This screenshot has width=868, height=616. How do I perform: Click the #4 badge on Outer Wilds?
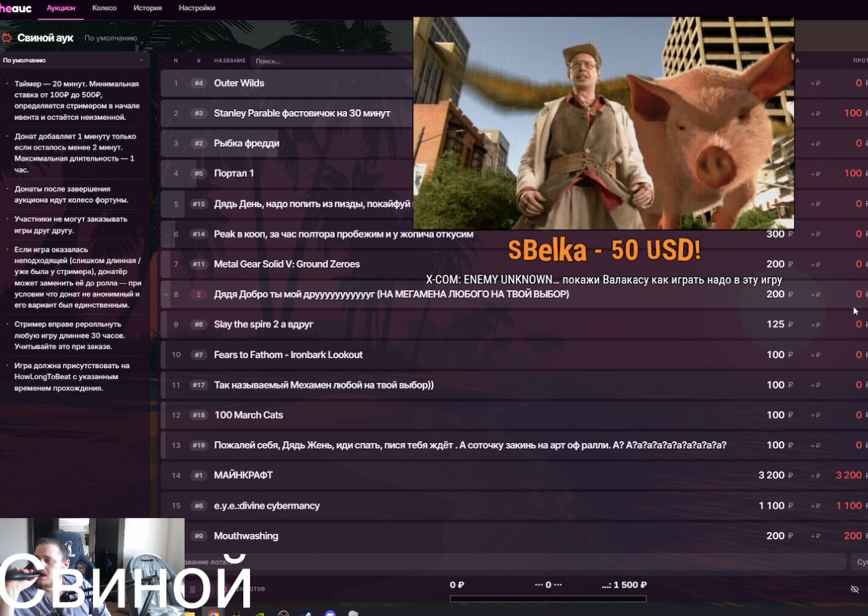[x=199, y=83]
